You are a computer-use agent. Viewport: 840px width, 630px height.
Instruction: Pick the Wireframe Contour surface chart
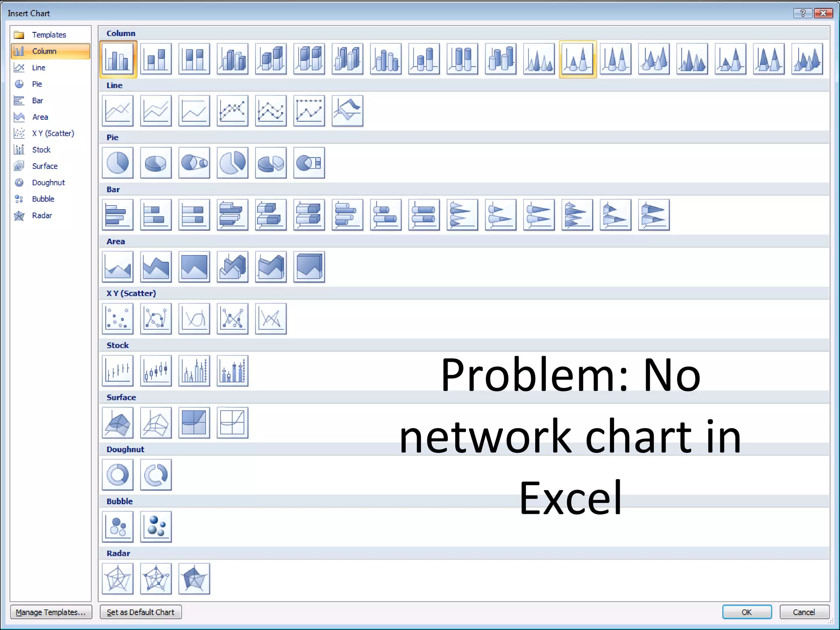[x=233, y=423]
